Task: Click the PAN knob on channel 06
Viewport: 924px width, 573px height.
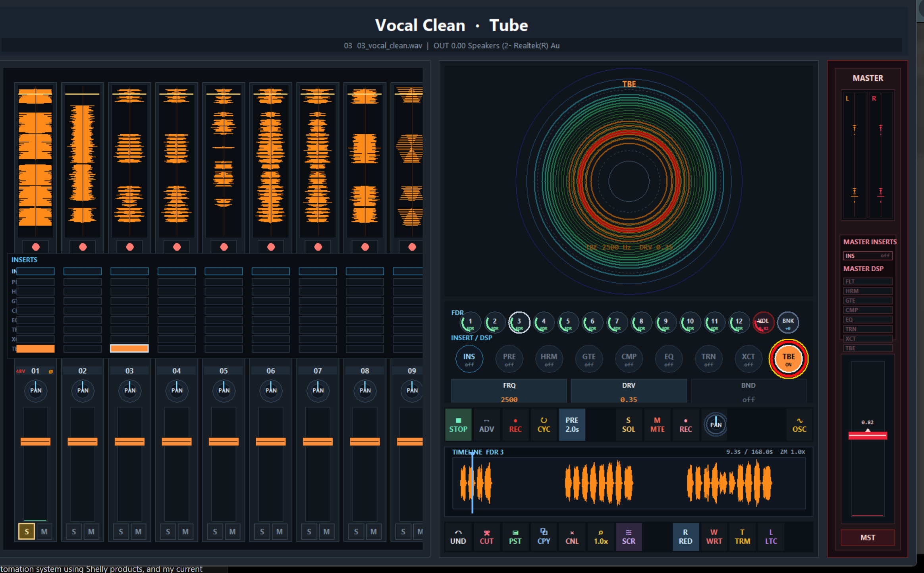Action: [271, 390]
